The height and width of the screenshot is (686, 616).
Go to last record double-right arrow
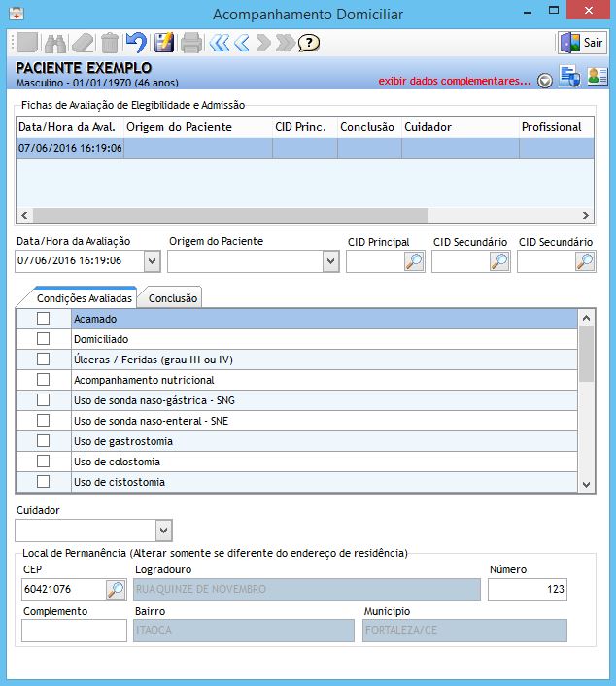tap(286, 43)
